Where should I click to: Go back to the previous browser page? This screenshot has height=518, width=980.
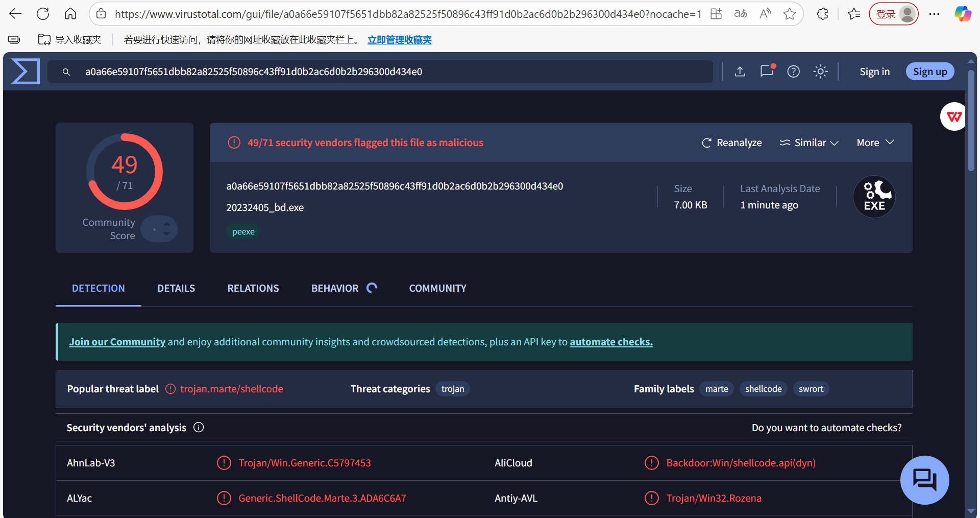(15, 14)
